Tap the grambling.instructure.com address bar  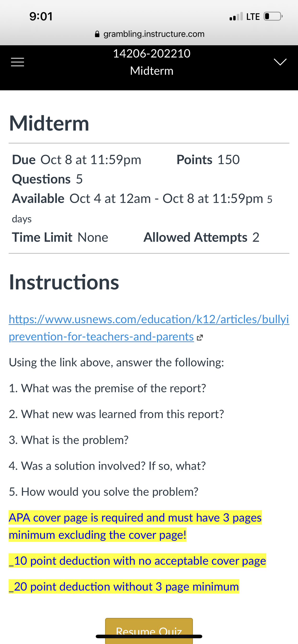[x=149, y=34]
